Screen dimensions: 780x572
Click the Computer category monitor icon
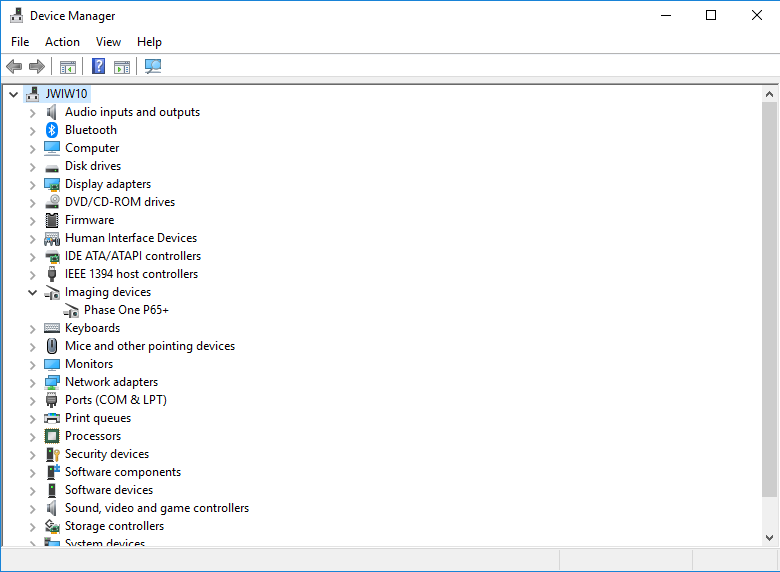(x=52, y=148)
